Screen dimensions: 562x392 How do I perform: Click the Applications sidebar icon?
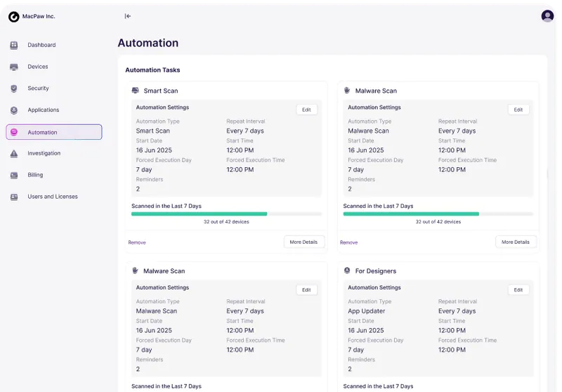tap(14, 110)
